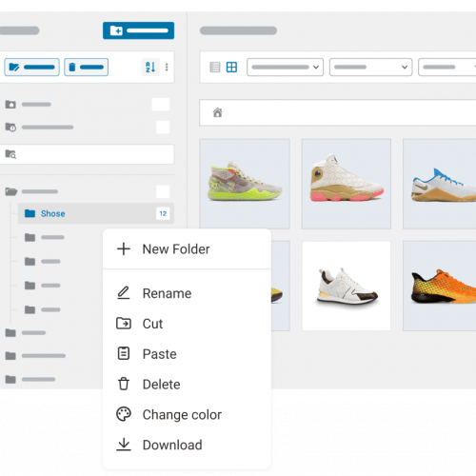Choose Download from context menu
The width and height of the screenshot is (476, 476).
(x=187, y=445)
